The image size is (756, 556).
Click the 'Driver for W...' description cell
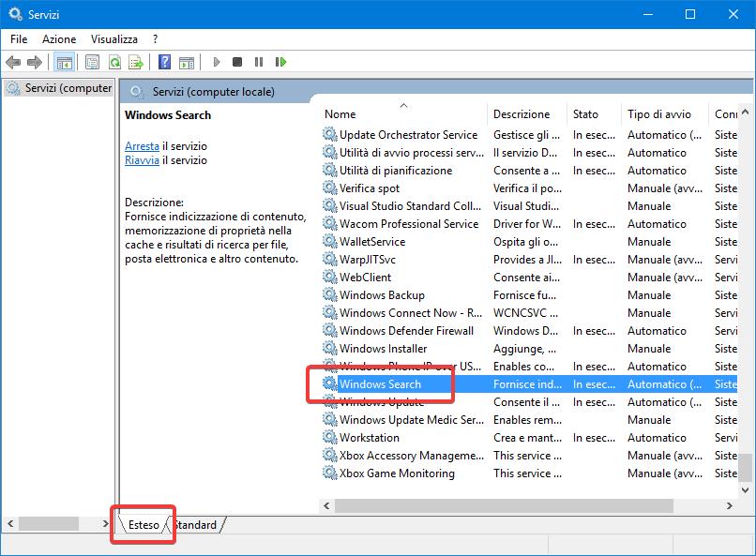527,223
